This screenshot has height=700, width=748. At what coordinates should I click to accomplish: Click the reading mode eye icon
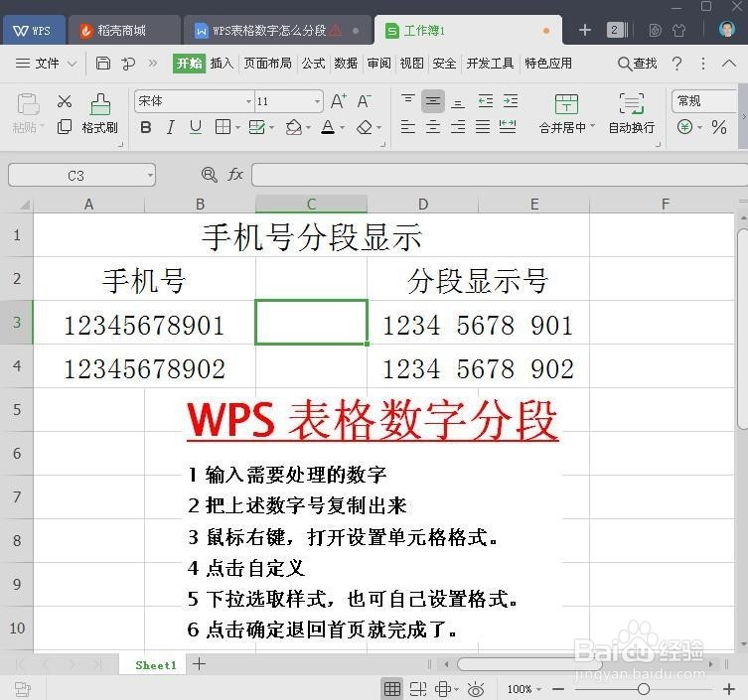click(x=476, y=689)
